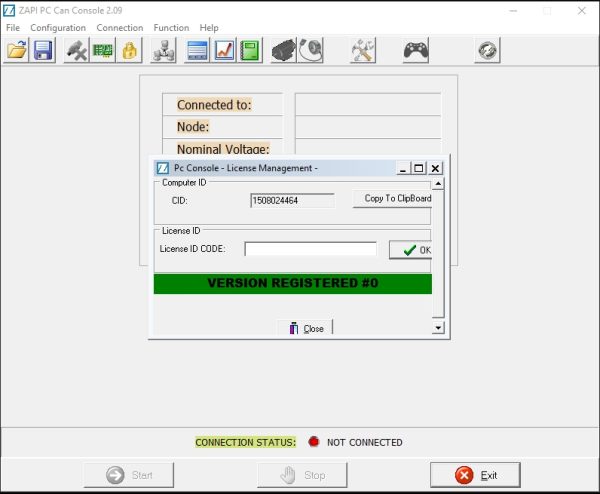Maximize the License Management dialog
The width and height of the screenshot is (600, 494).
click(x=419, y=168)
